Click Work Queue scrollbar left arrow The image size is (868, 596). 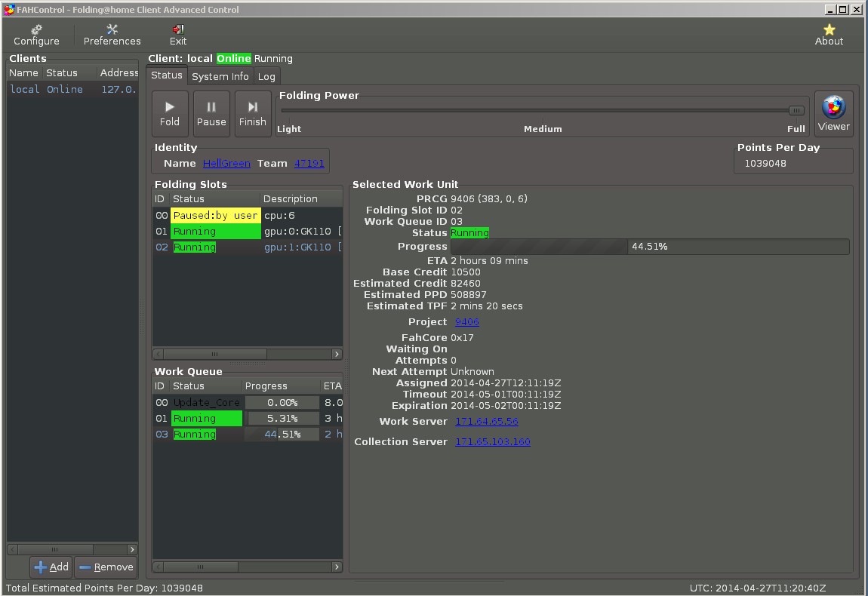pyautogui.click(x=159, y=567)
